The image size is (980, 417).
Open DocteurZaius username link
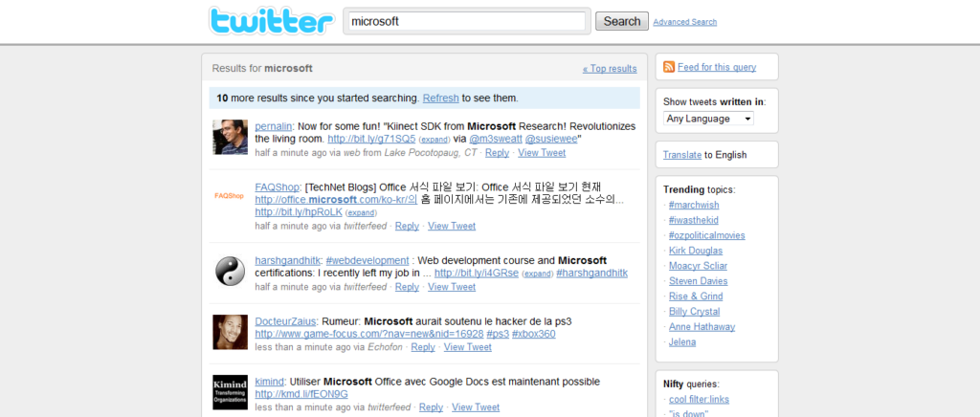[x=285, y=321]
